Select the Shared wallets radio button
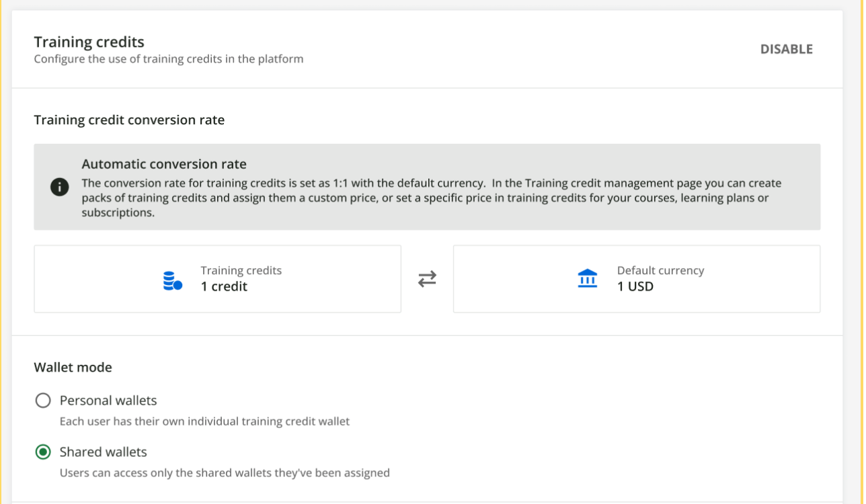This screenshot has height=504, width=866. (43, 452)
